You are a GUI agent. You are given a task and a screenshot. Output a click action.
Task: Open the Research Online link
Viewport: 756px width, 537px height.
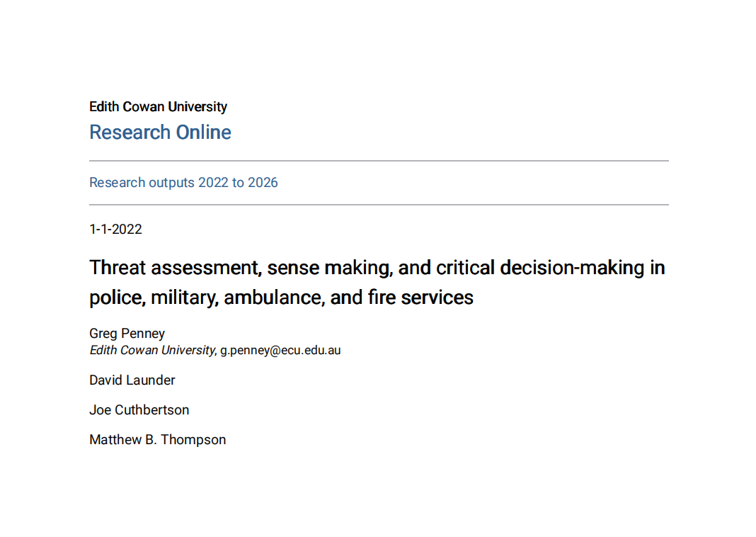point(160,132)
